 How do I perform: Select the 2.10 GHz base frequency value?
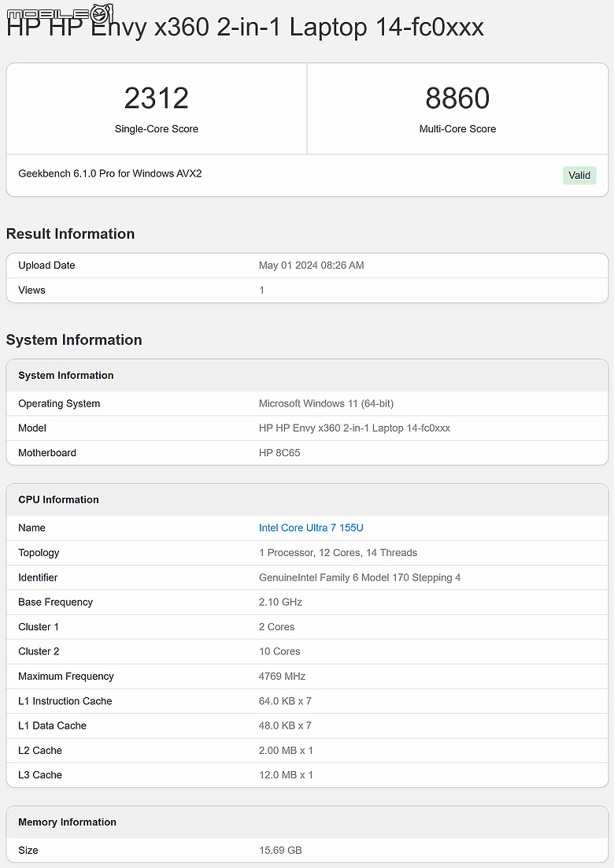click(x=280, y=602)
